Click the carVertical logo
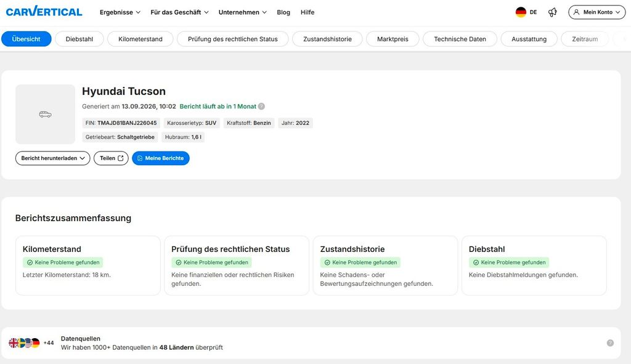 44,12
